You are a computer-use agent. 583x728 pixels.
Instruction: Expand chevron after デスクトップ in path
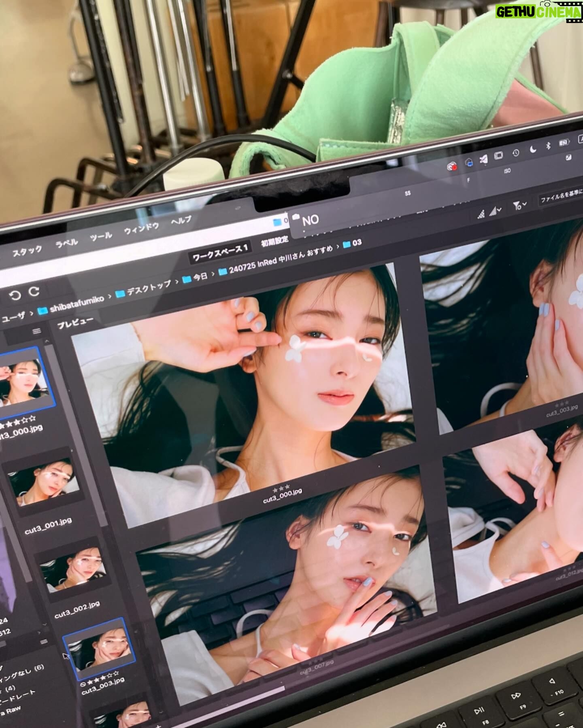click(x=176, y=282)
